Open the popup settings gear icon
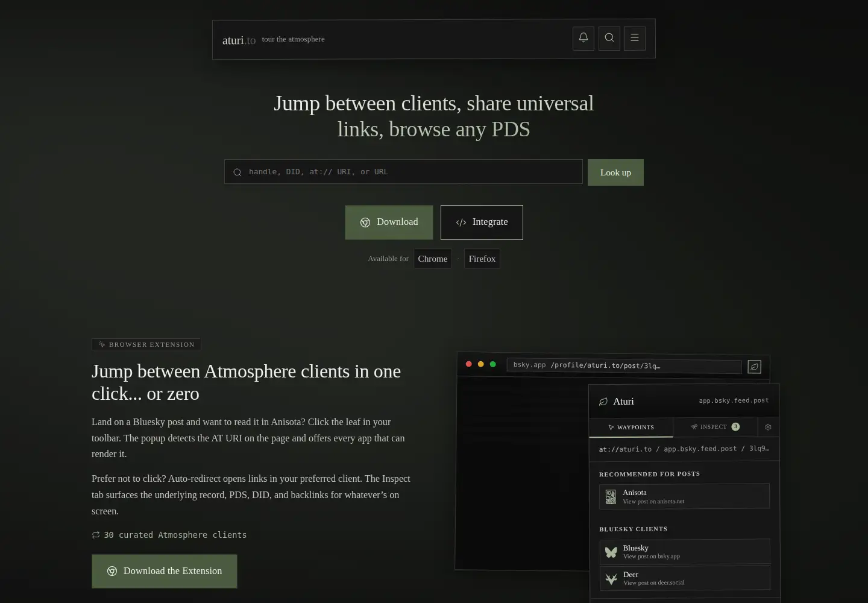Viewport: 868px width, 603px height. 768,427
